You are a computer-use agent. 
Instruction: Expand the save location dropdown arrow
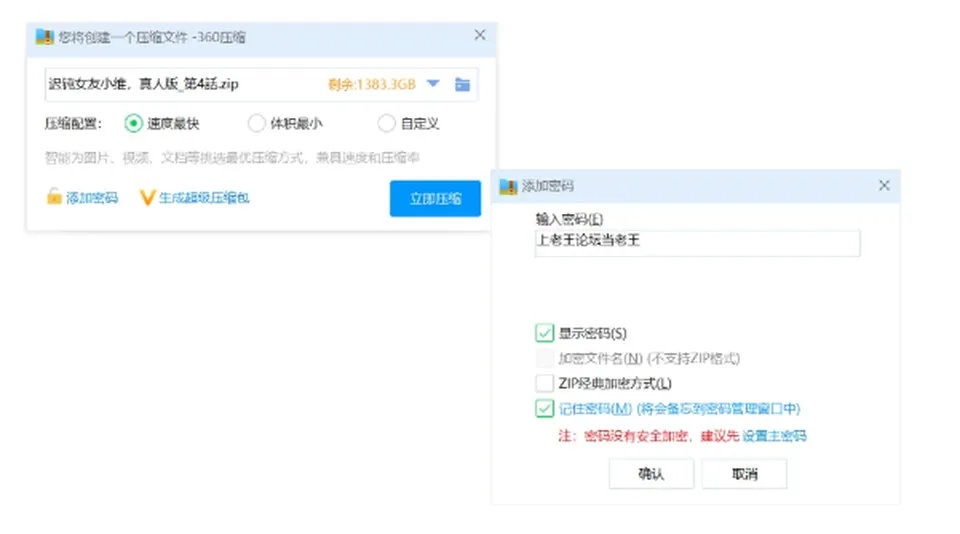[433, 84]
